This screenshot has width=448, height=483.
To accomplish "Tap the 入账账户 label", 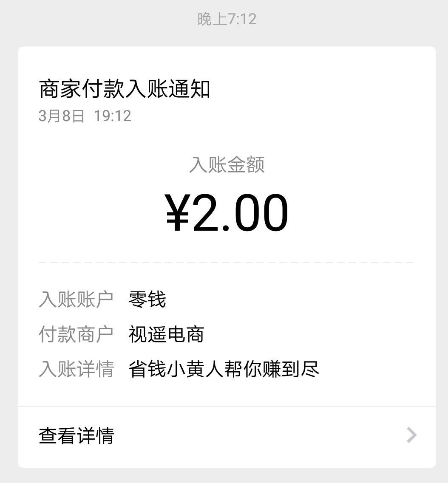I will pos(76,299).
